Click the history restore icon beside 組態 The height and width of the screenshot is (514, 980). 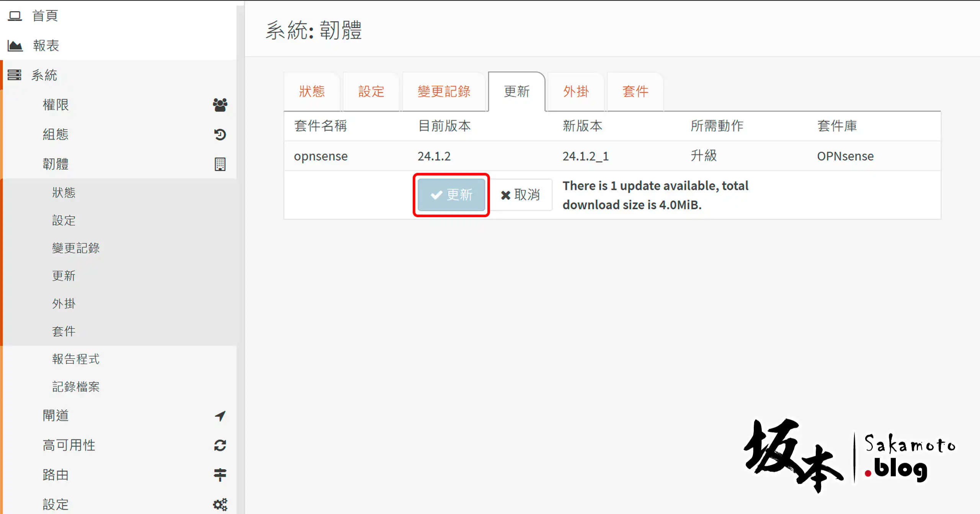220,134
